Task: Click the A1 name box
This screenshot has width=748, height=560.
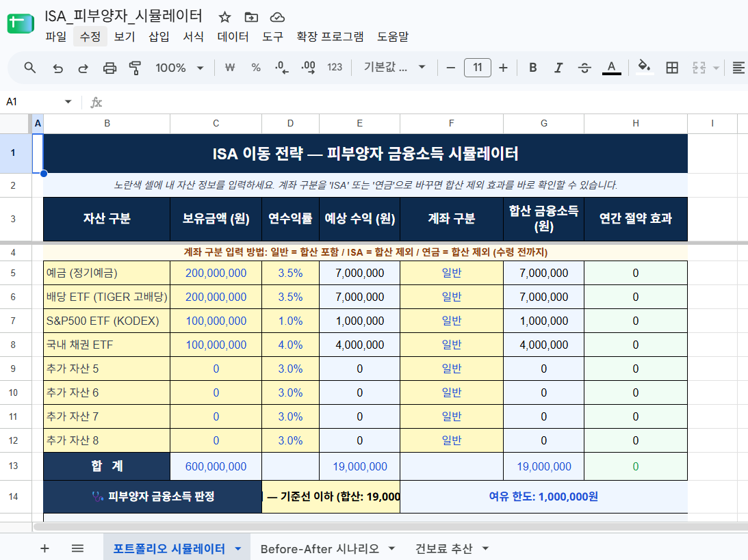Action: [34, 101]
